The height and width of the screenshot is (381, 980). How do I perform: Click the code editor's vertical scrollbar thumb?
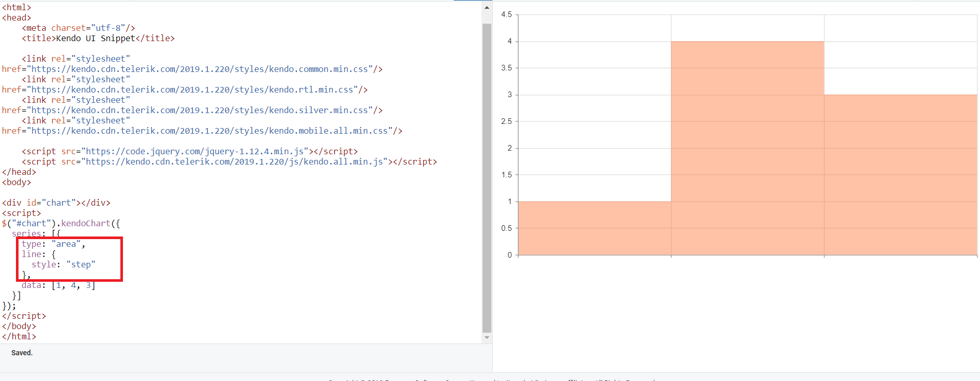coord(487,177)
